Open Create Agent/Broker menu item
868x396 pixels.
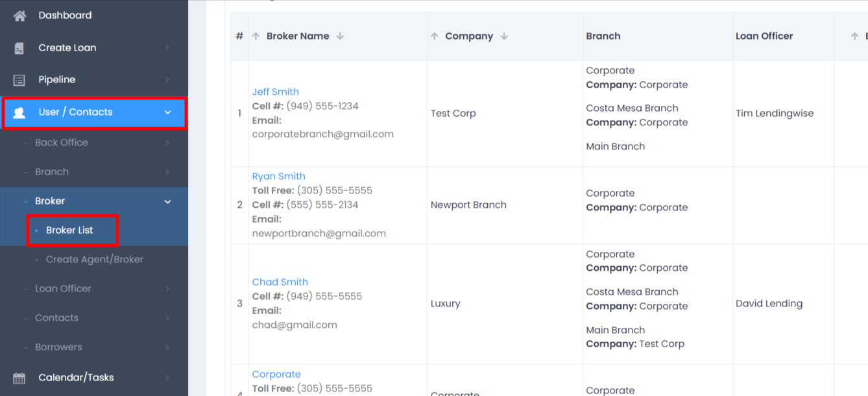94,260
